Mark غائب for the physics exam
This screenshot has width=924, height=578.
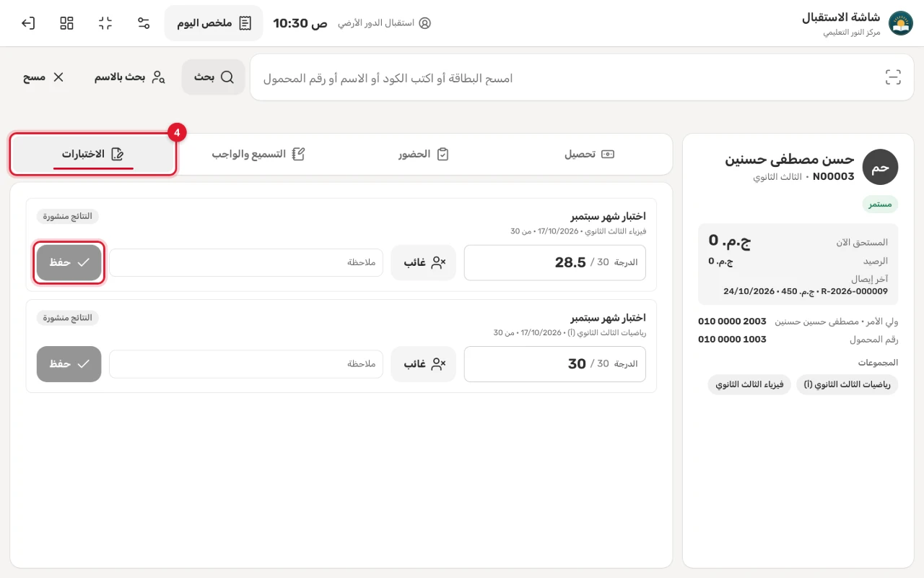coord(424,262)
